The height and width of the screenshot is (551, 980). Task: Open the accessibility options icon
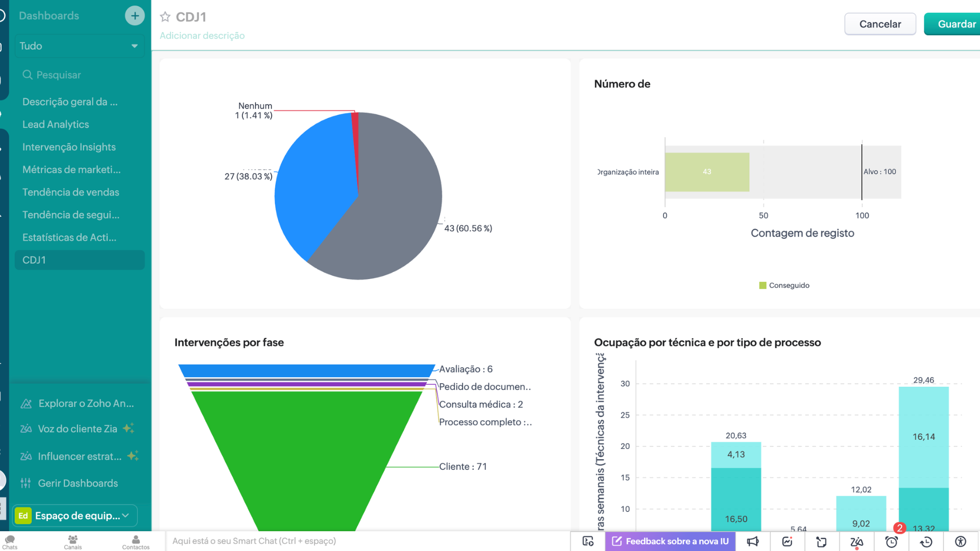coord(961,541)
